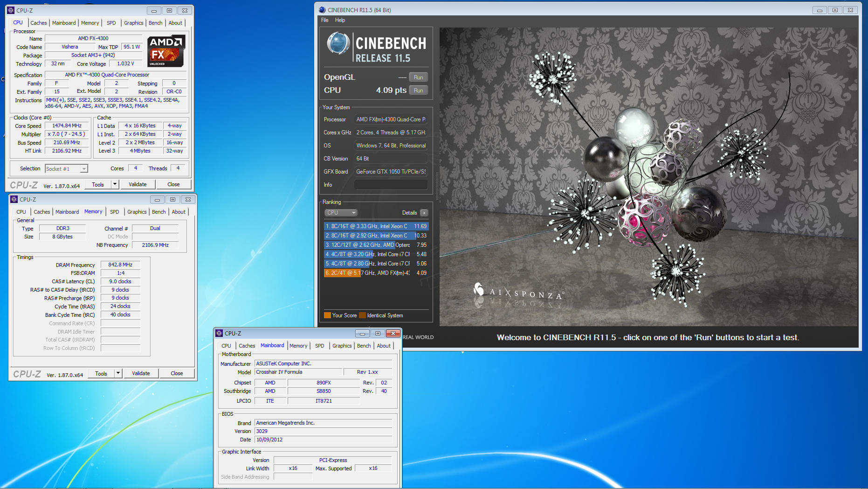Click the CPU-Z icon in top CPU-Z window title
868x489 pixels.
pyautogui.click(x=11, y=10)
